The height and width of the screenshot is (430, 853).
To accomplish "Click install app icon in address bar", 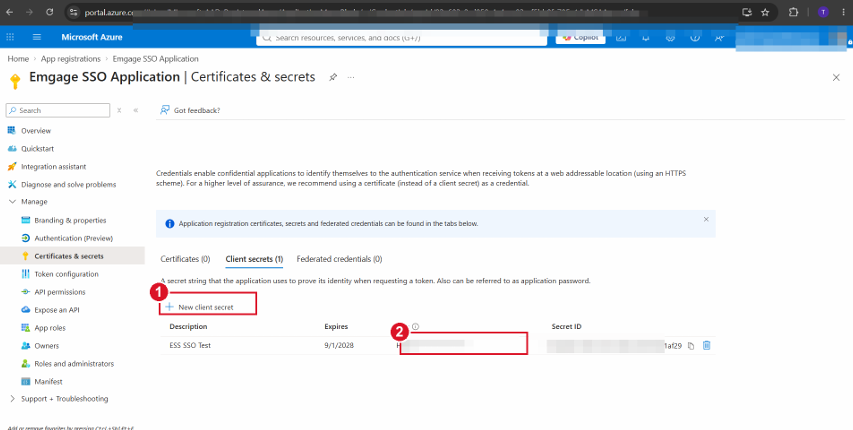I will pos(747,12).
